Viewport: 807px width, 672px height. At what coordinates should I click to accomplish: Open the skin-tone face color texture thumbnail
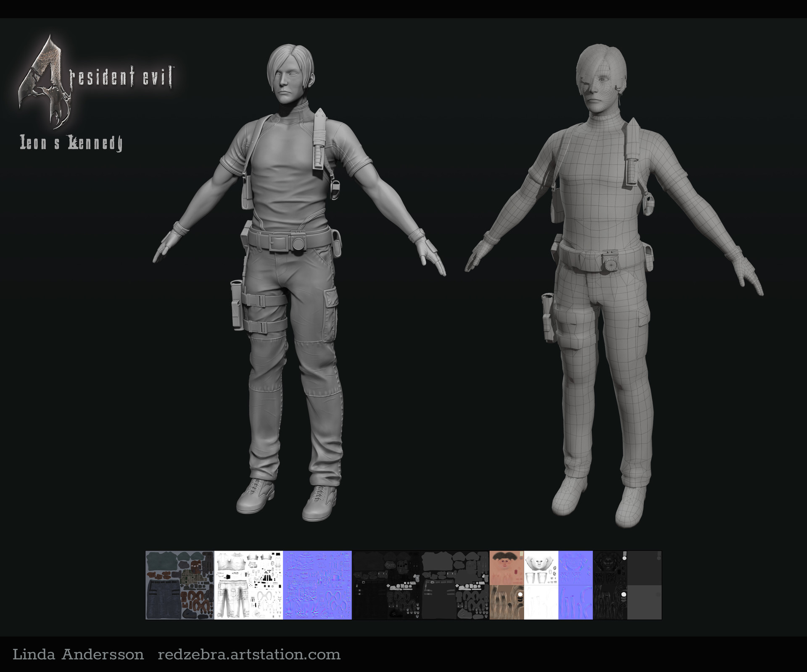(x=507, y=568)
